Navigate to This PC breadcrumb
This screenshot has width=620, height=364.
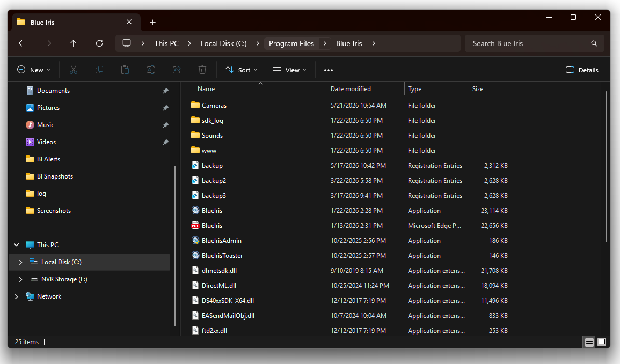[166, 43]
